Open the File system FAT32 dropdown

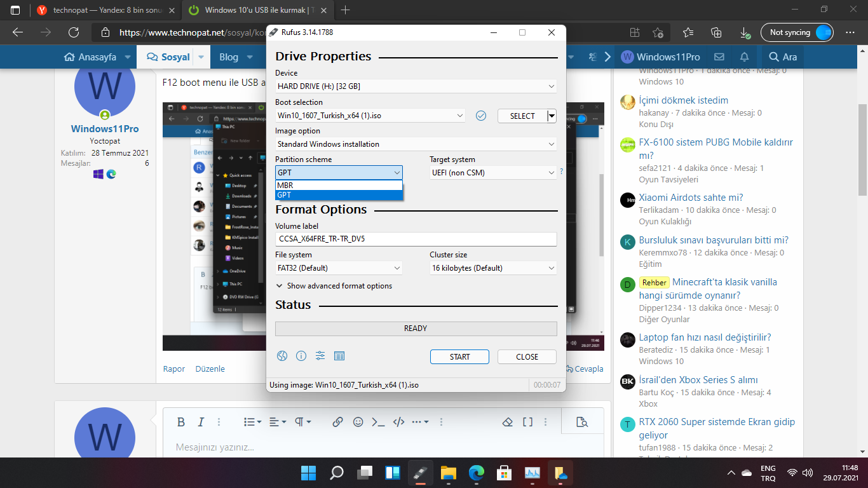coord(339,268)
